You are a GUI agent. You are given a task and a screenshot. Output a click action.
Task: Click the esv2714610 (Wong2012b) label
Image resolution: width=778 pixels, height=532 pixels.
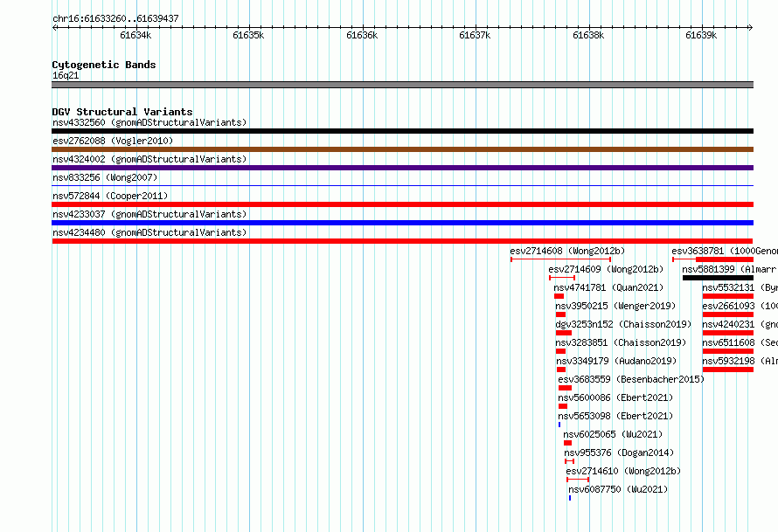623,471
